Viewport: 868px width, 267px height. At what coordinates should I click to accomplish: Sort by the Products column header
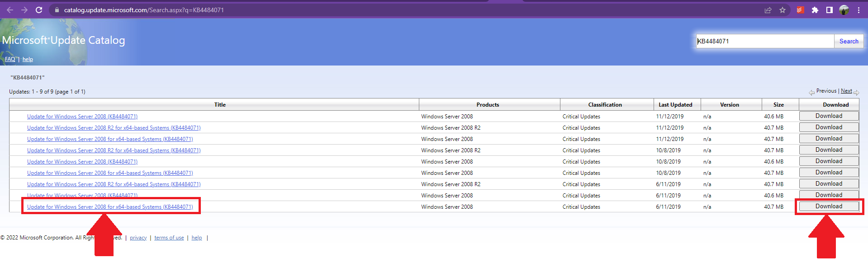point(488,105)
